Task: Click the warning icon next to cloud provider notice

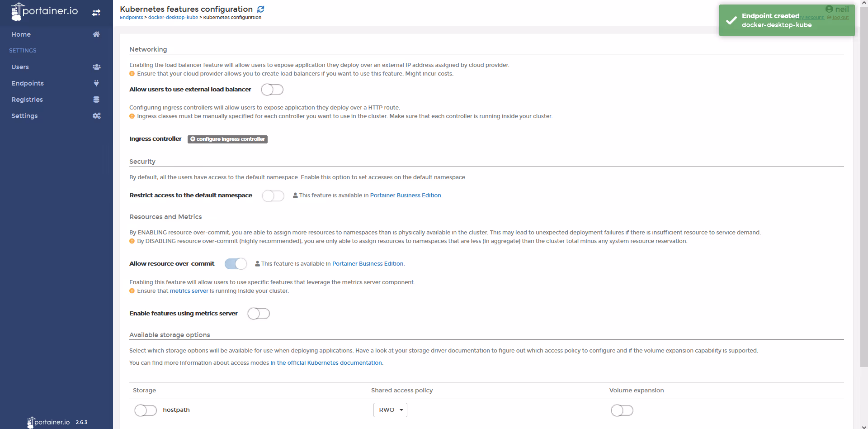Action: pyautogui.click(x=132, y=74)
